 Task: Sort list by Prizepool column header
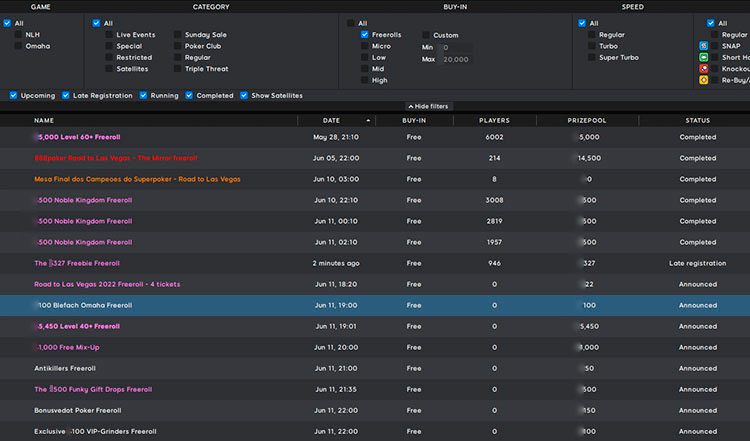pos(587,120)
